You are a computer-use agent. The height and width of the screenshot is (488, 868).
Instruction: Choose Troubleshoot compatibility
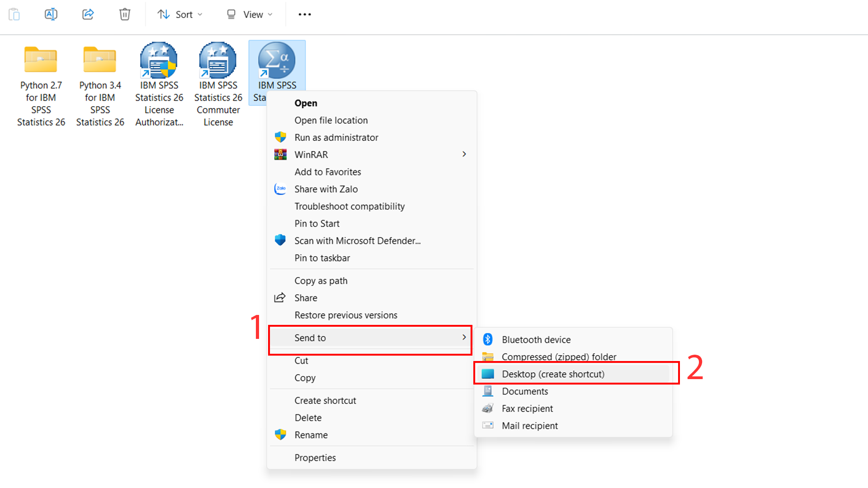pos(371,206)
